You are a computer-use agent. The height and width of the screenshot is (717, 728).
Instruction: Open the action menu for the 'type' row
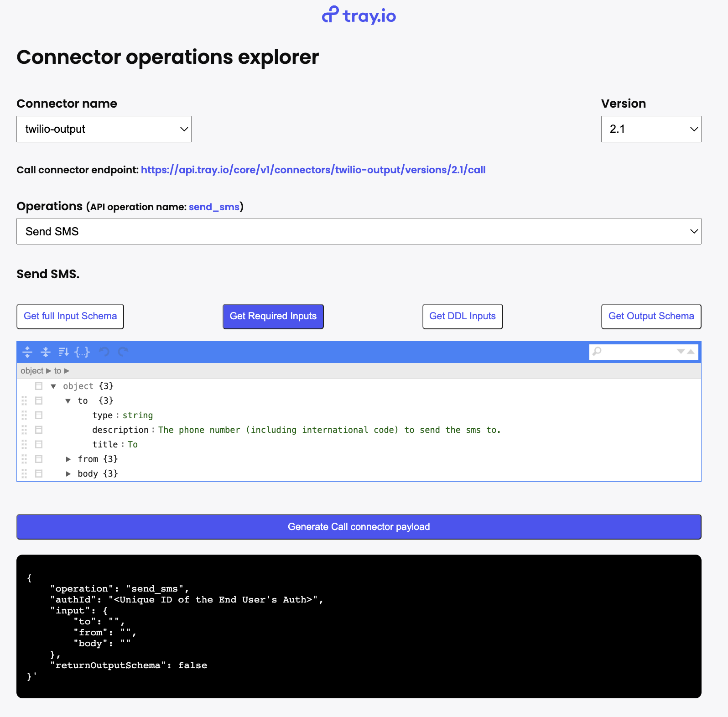[x=39, y=415]
